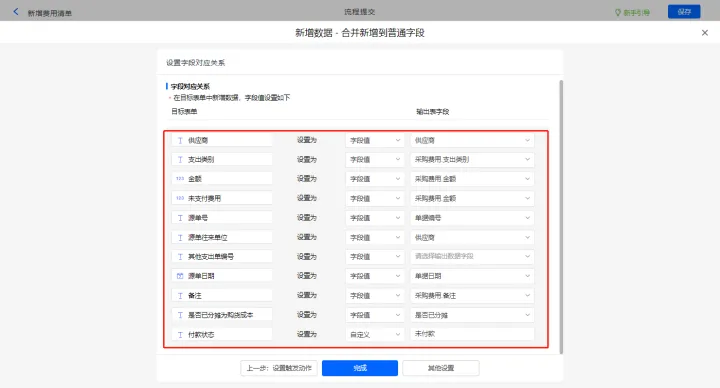Expand the 采购费用.金额 dropdown in the 未支付费用 row

(472, 198)
